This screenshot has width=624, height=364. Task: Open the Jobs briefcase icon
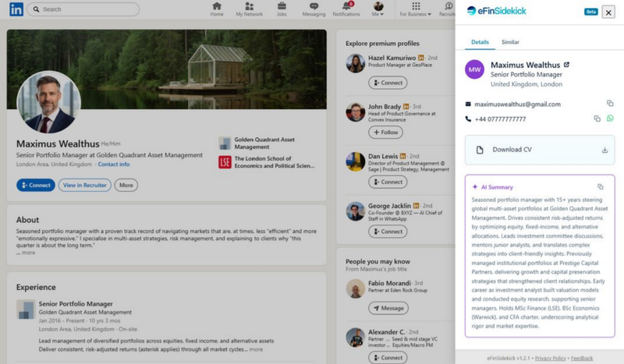click(x=282, y=9)
